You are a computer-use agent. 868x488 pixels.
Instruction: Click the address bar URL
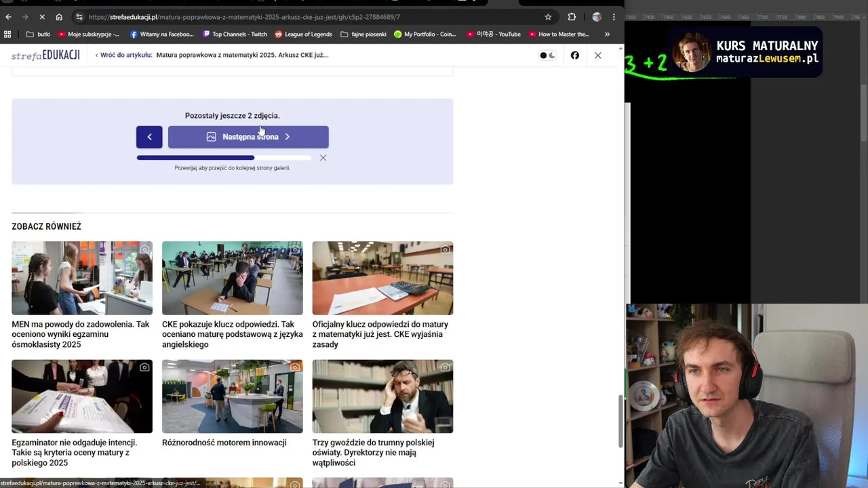[x=244, y=17]
